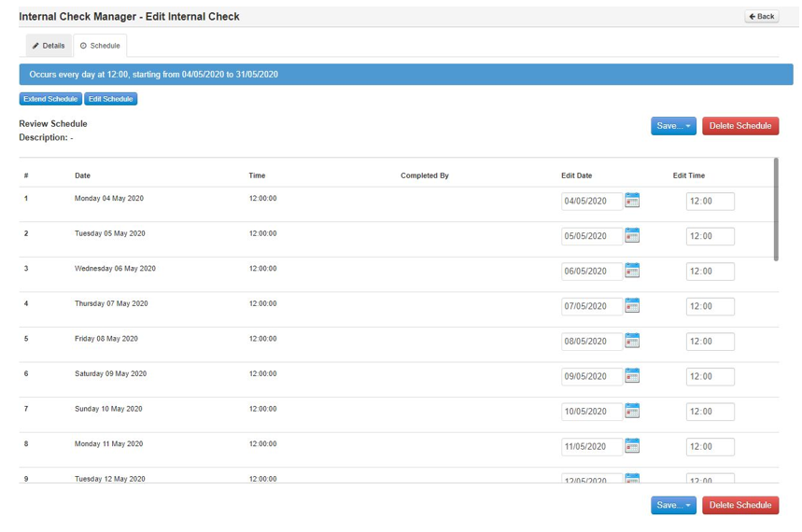Screen dimensions: 802x532
Task: Click 'Friday 08 May 2020' date text
Action: pos(106,339)
